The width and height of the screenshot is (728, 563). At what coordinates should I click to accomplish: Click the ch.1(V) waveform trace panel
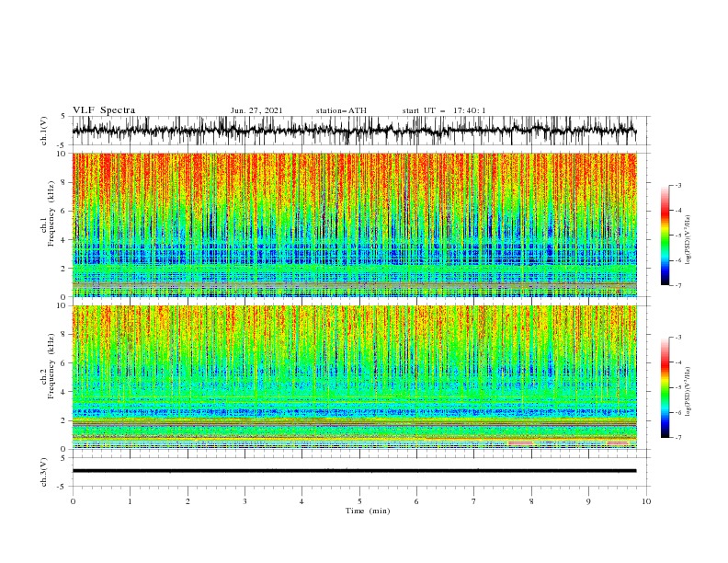click(x=354, y=131)
